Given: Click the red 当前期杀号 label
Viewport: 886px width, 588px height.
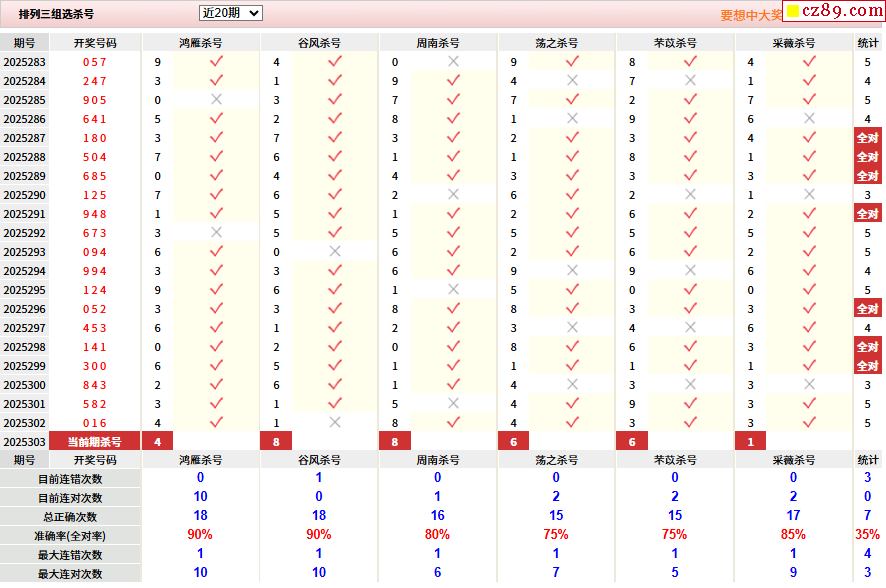Looking at the screenshot, I should pyautogui.click(x=95, y=442).
